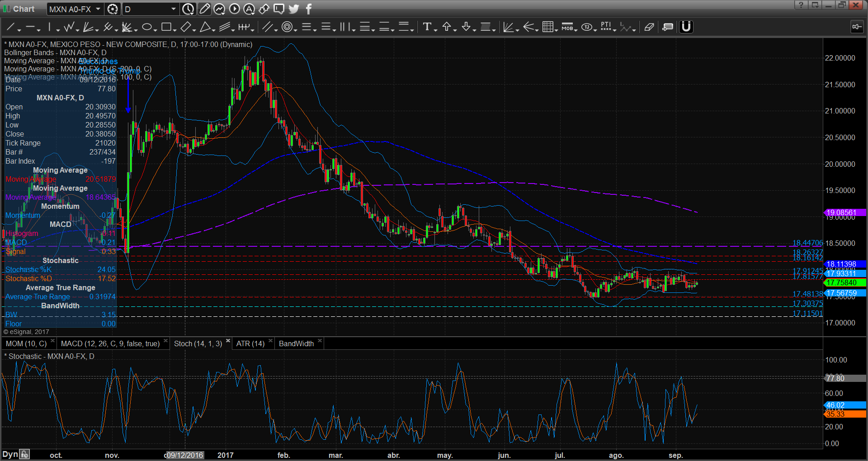Click the blue 18.11398 price marker

tap(844, 264)
